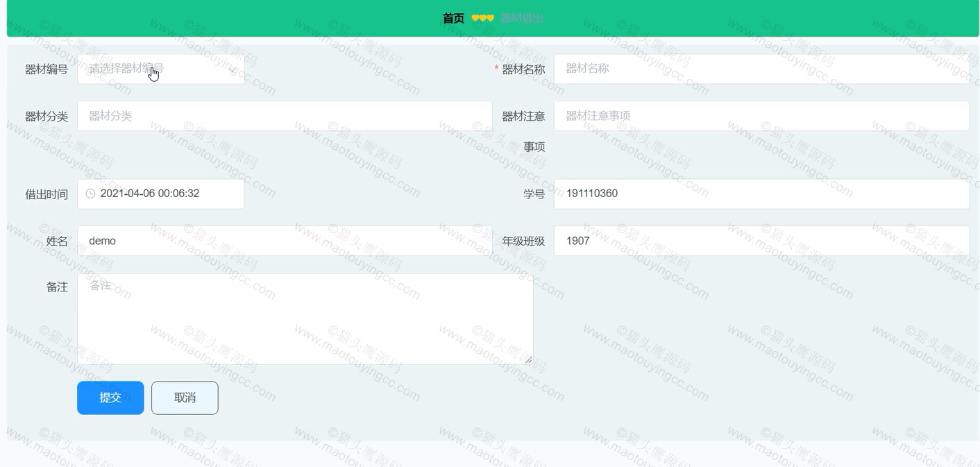Image resolution: width=980 pixels, height=467 pixels.
Task: Select the 器材借出 breadcrumb item
Action: coord(522,19)
